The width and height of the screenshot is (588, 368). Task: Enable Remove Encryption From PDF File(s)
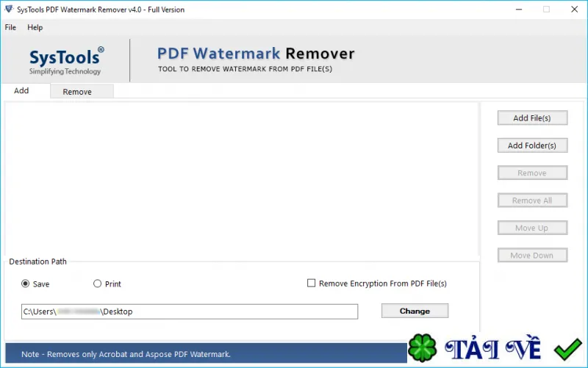tap(311, 283)
